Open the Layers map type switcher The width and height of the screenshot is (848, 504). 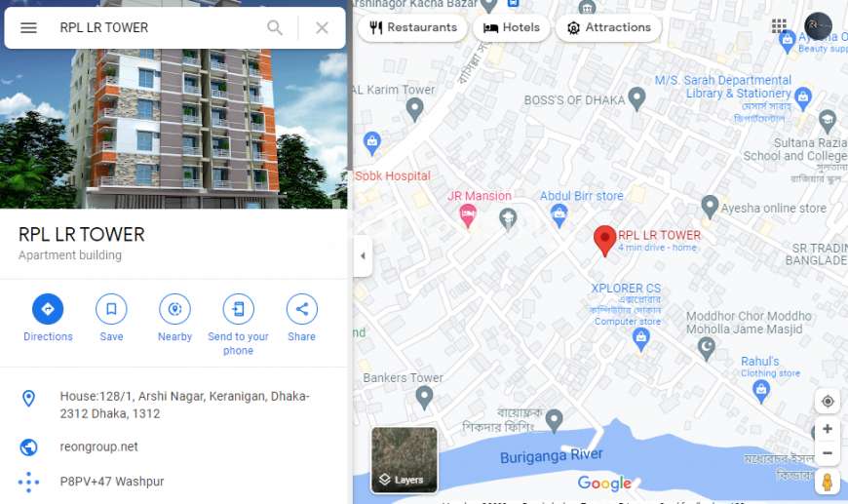tap(405, 460)
